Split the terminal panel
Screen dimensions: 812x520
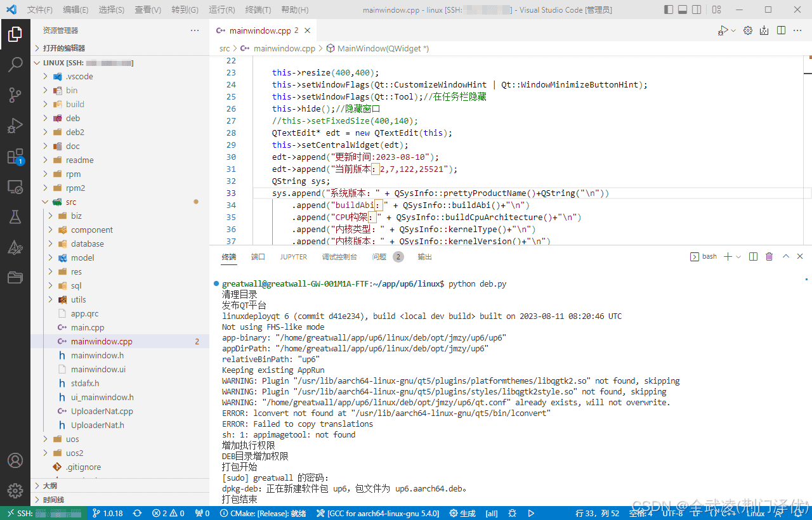click(753, 257)
